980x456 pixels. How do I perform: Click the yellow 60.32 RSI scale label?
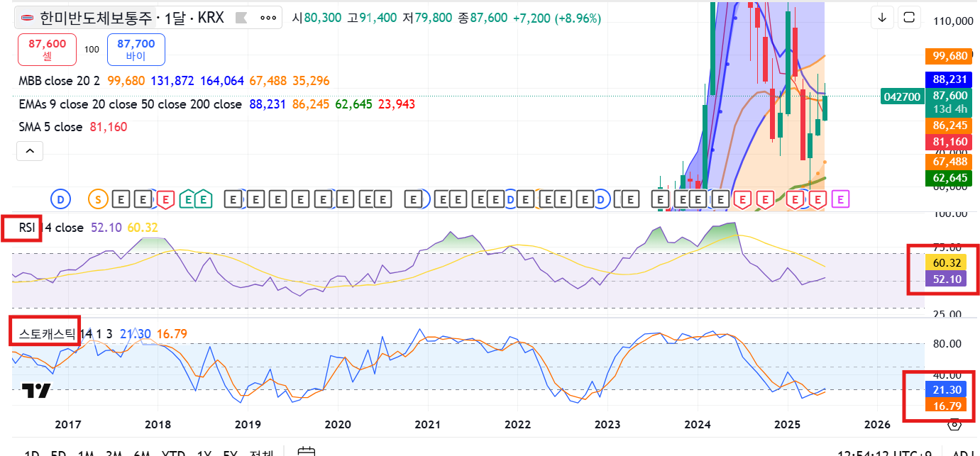point(947,264)
